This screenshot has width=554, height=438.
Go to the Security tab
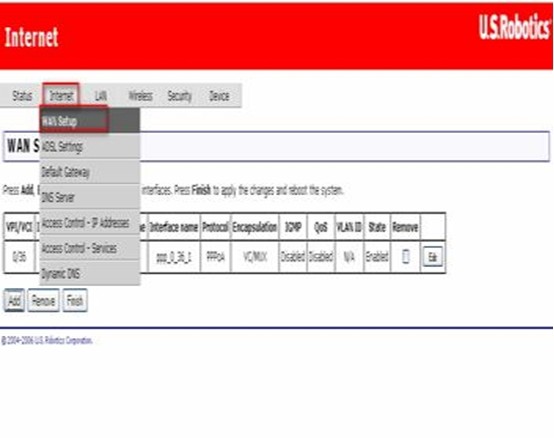pos(179,96)
